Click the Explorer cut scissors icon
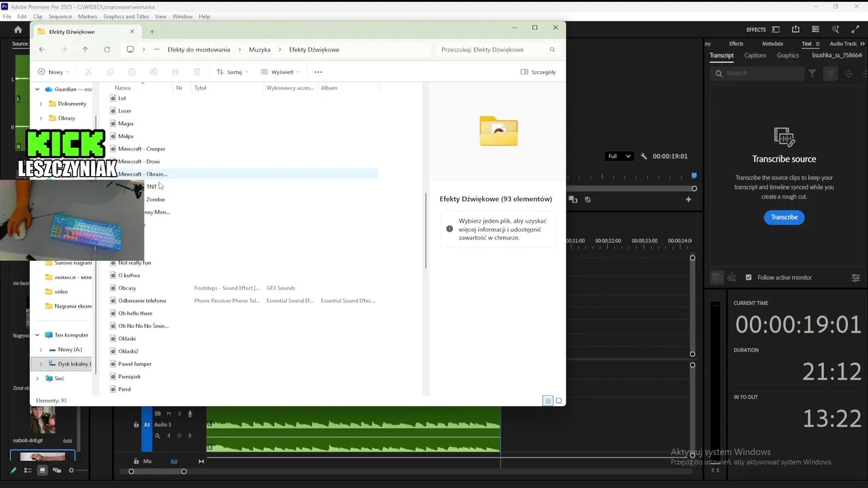 coord(88,72)
